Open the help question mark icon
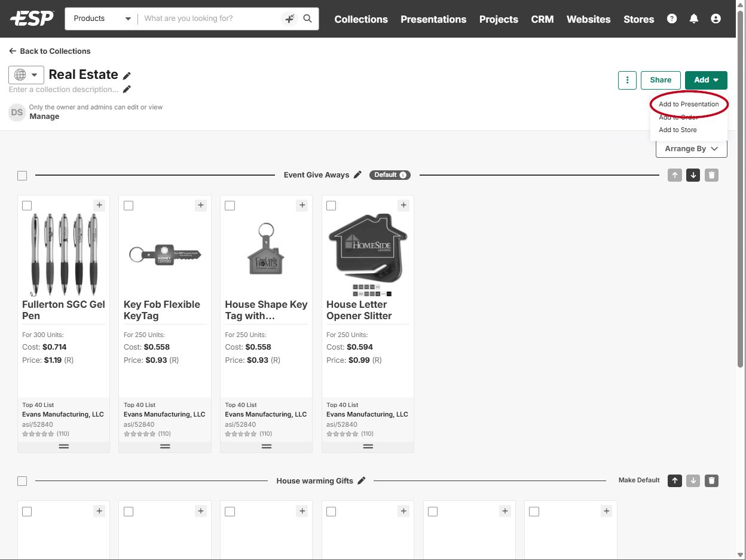Screen dimensions: 746x560 coord(672,19)
